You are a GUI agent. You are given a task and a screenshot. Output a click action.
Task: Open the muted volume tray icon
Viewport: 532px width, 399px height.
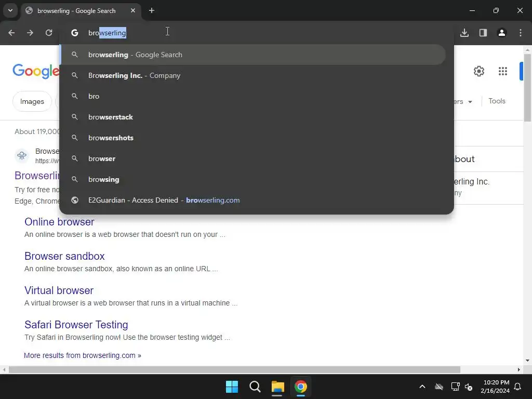coord(469,387)
